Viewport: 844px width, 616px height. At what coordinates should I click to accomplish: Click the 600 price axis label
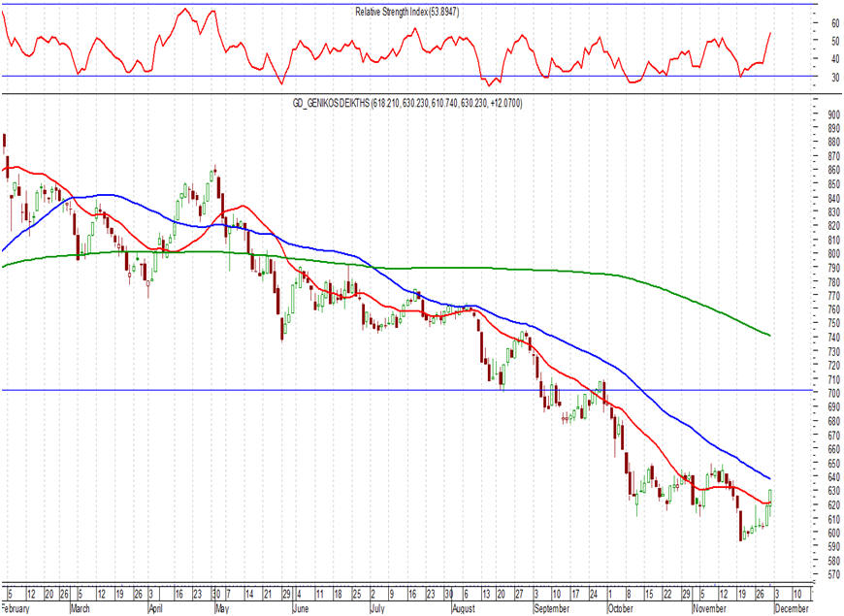tap(833, 533)
